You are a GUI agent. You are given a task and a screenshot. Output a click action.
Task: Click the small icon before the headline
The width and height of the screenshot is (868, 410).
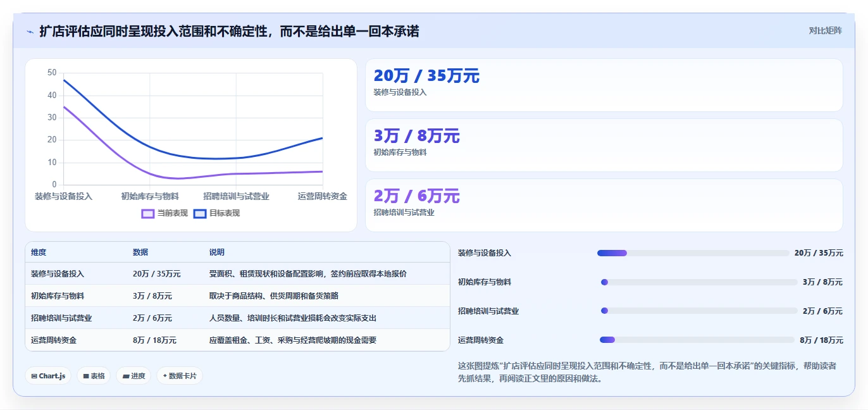[30, 32]
